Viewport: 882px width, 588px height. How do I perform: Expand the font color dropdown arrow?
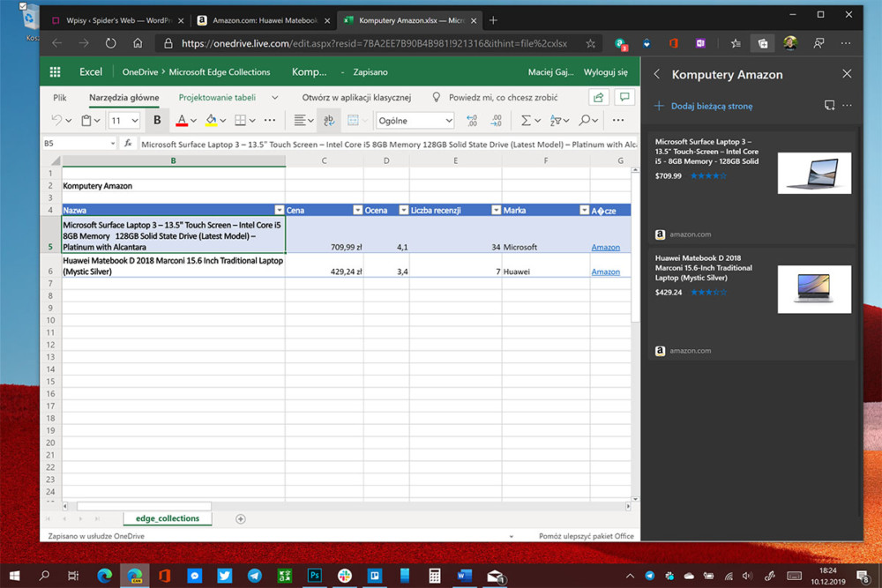tap(193, 121)
